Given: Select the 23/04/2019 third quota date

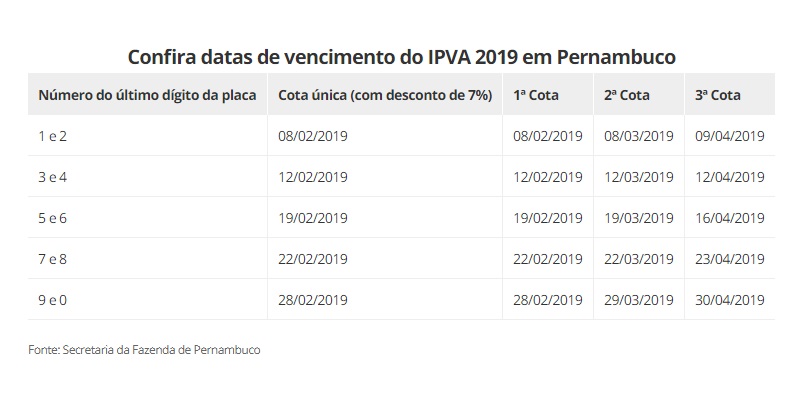Looking at the screenshot, I should (729, 259).
